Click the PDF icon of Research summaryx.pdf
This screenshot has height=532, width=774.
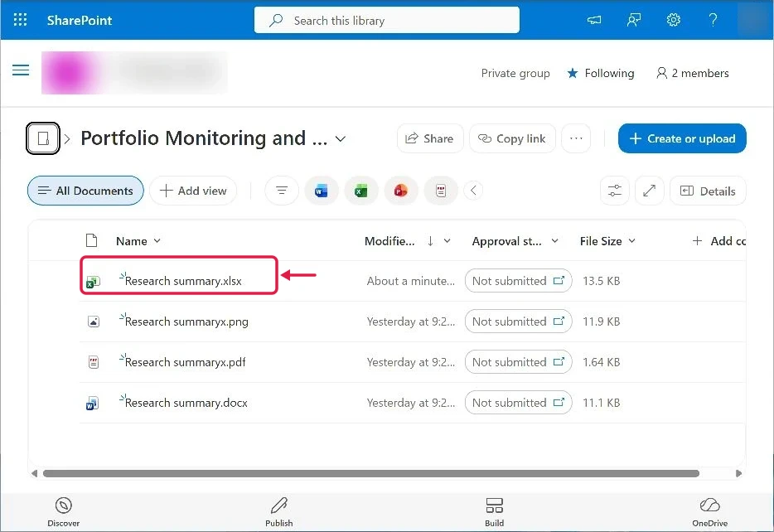tap(94, 362)
